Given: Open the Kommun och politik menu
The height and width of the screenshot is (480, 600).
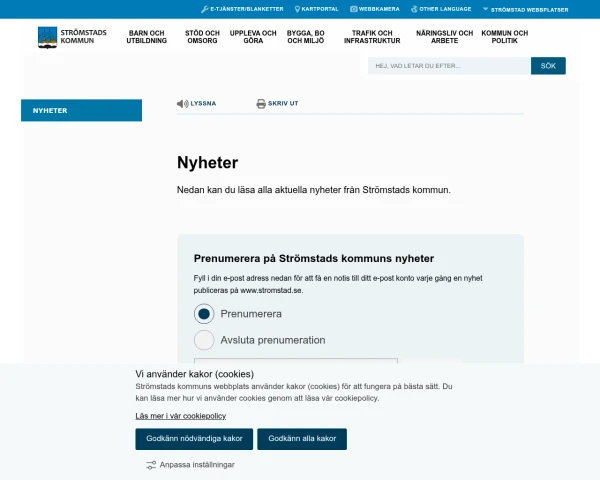Looking at the screenshot, I should coord(505,37).
